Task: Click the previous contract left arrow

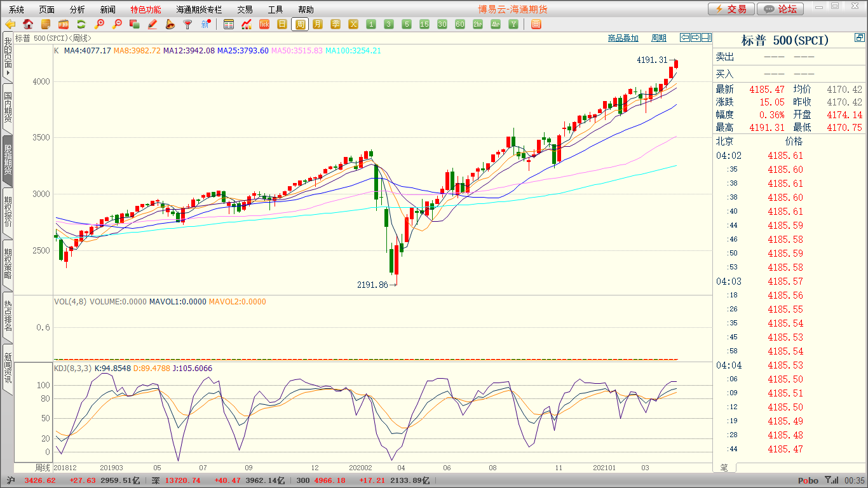Action: click(x=685, y=37)
